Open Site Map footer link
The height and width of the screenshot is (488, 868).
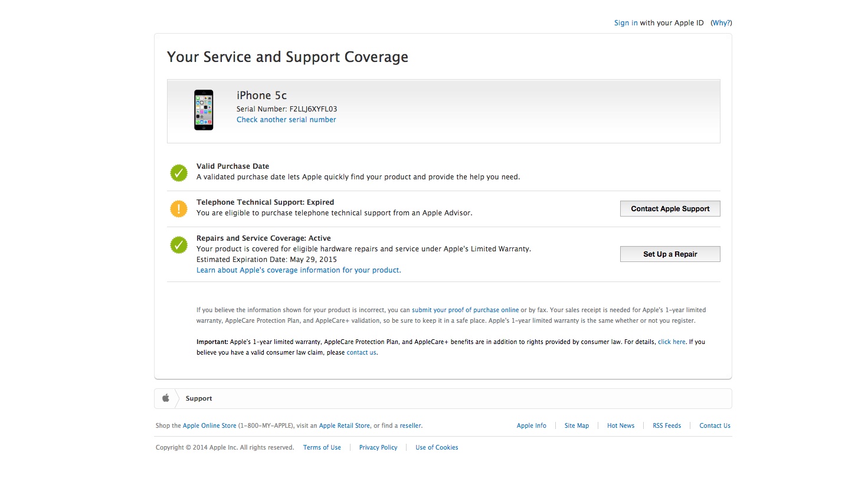tap(577, 425)
